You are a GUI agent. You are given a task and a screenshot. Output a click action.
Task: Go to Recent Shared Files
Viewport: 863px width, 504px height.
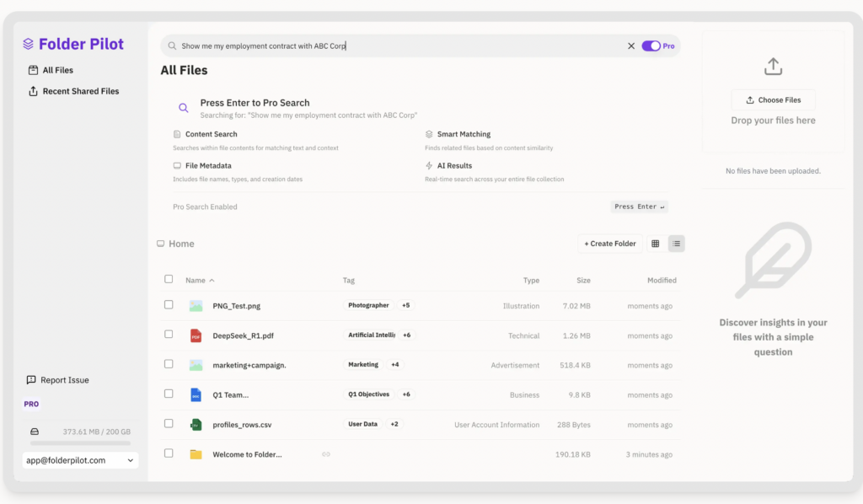[80, 91]
